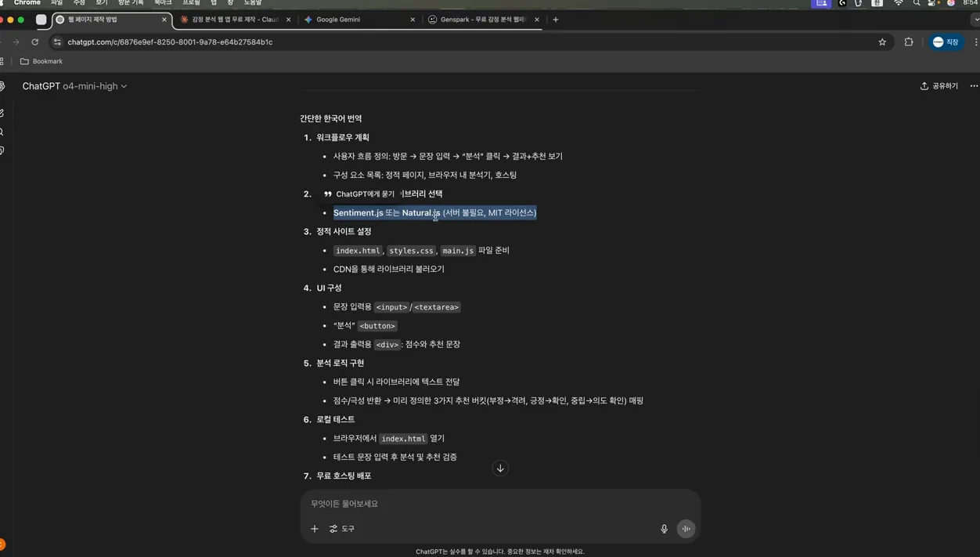The width and height of the screenshot is (980, 557).
Task: Click the scroll-to-bottom arrow button
Action: (x=500, y=468)
